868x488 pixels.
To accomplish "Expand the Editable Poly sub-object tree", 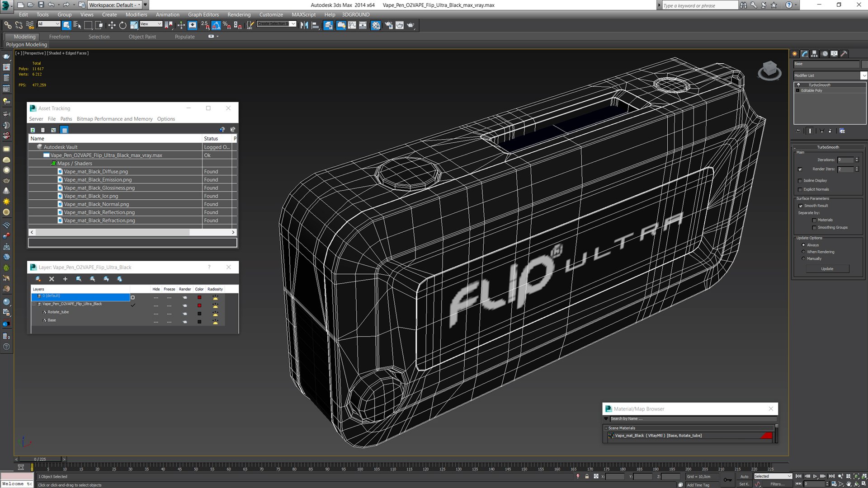I will [797, 91].
